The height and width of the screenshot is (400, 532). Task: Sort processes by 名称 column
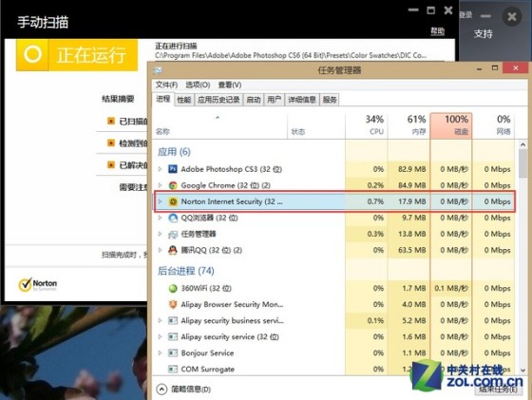219,125
